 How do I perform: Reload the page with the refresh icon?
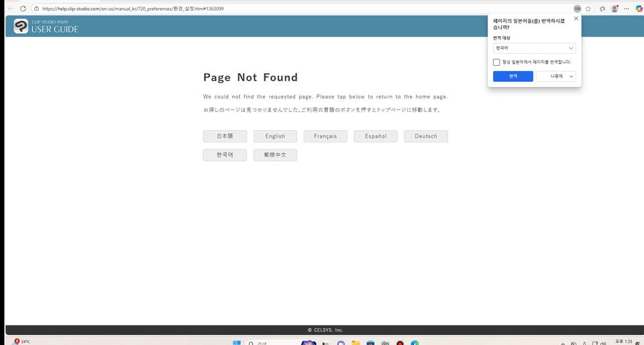(x=23, y=9)
